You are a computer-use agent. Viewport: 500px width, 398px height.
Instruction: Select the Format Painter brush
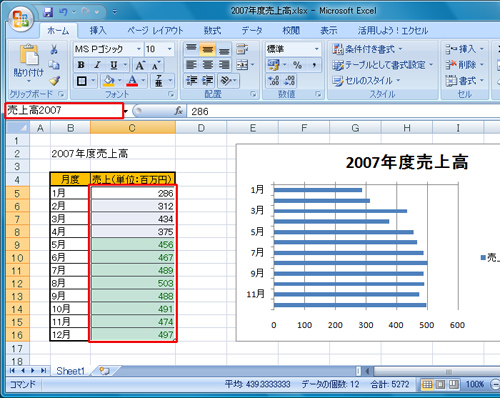coord(54,80)
